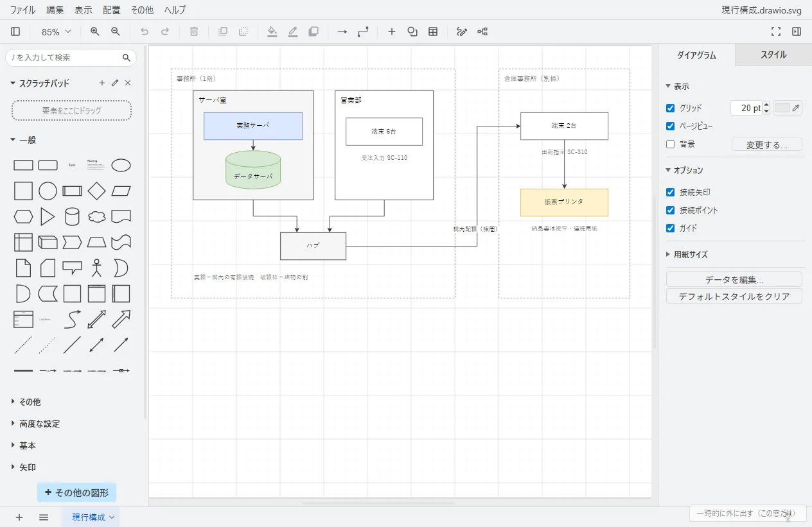Open the 表示 menu

83,10
